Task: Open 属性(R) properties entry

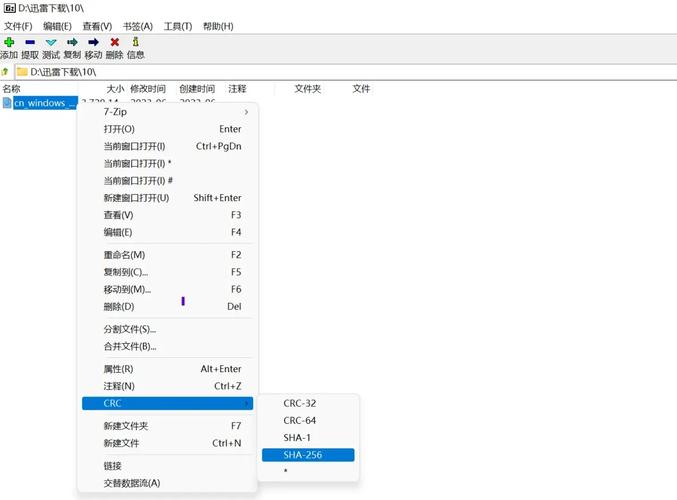Action: [168, 369]
